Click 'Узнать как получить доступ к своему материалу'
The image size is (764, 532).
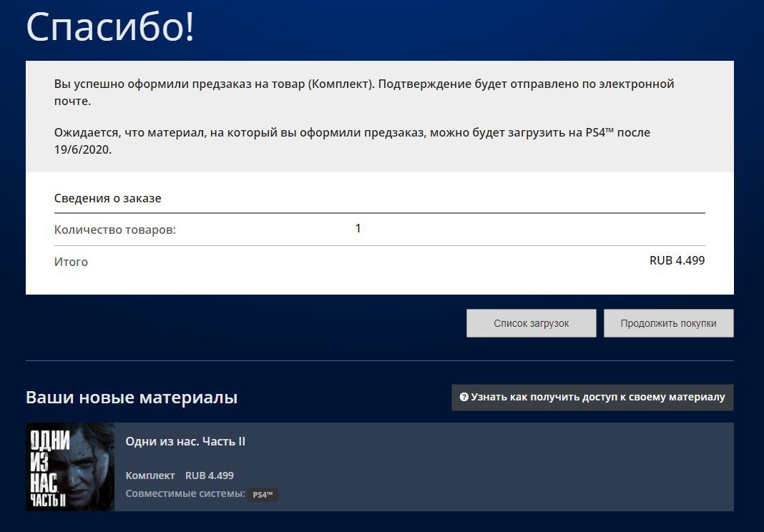592,397
